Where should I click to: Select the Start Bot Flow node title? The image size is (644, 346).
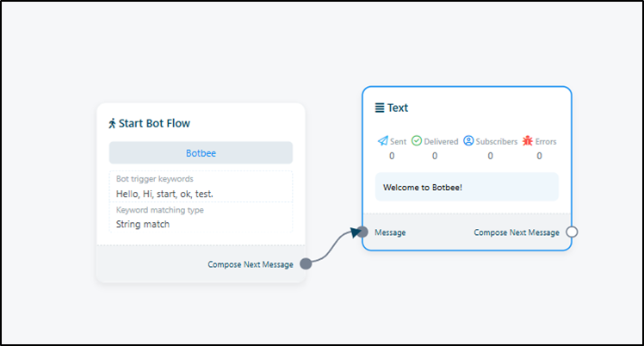pyautogui.click(x=154, y=123)
